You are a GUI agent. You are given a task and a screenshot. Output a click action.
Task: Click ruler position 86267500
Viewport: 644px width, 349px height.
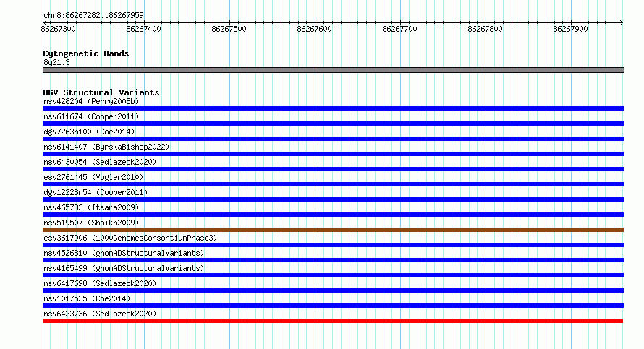tap(229, 29)
